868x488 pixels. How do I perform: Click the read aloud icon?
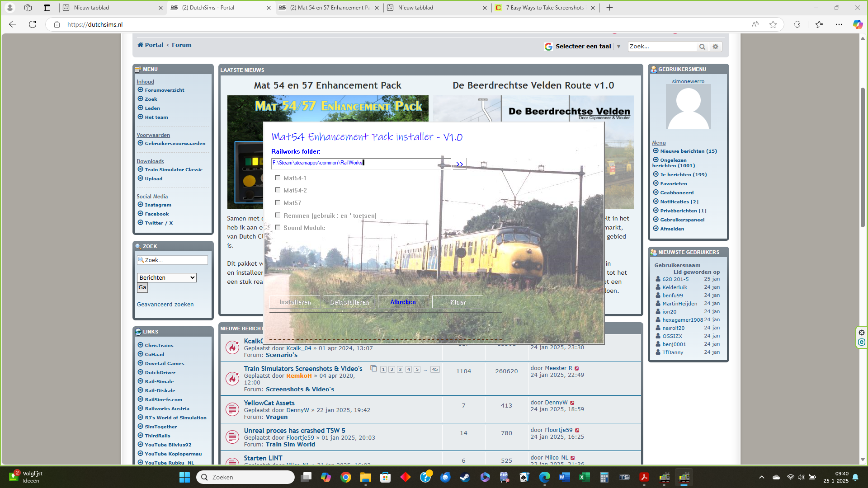755,24
